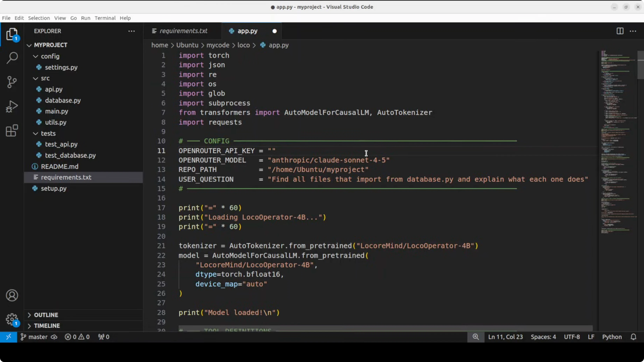
Task: Expand the TIMELINE section
Action: click(x=47, y=326)
